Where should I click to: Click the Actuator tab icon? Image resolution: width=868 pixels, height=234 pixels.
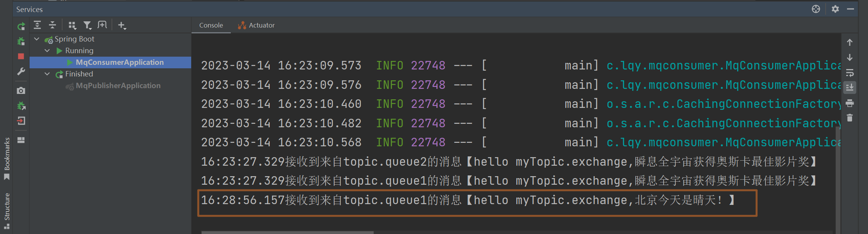[x=242, y=25]
